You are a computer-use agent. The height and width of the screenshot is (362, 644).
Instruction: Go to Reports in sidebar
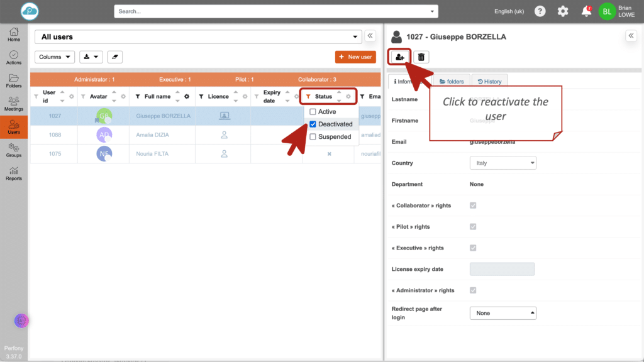[x=14, y=173]
